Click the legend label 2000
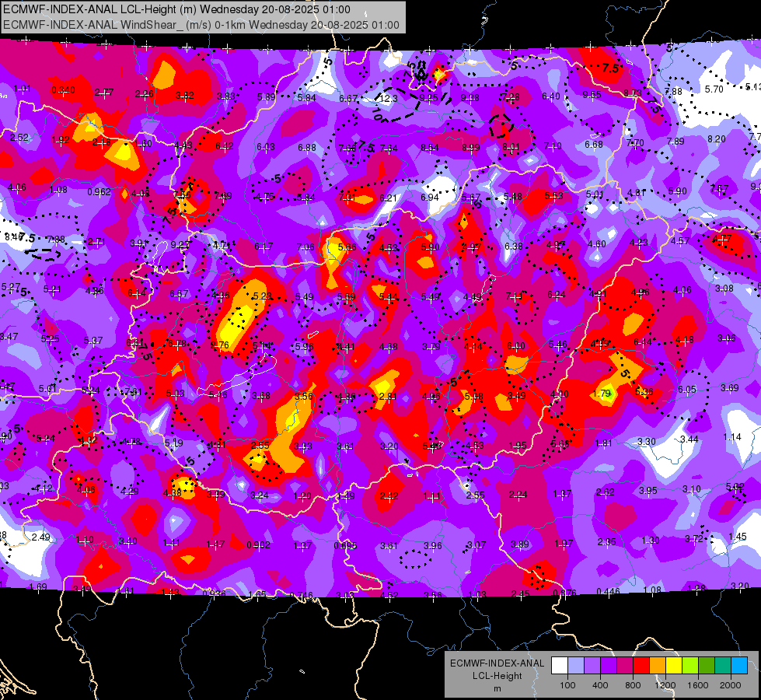This screenshot has width=761, height=700. (731, 685)
